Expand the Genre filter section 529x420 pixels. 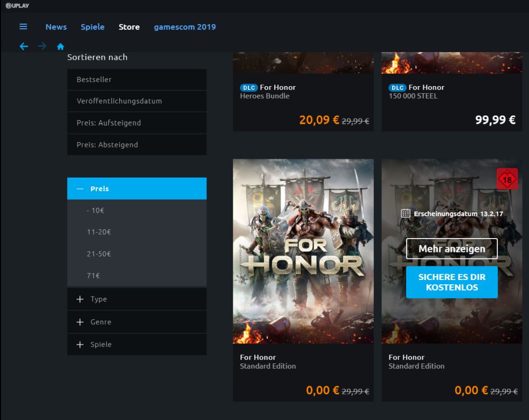[x=137, y=322]
